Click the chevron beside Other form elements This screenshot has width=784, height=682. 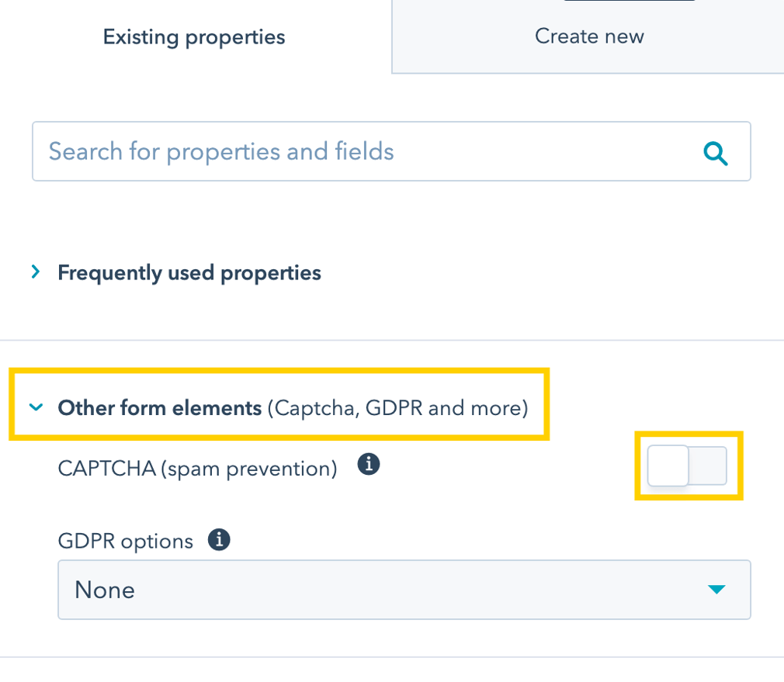coord(36,407)
